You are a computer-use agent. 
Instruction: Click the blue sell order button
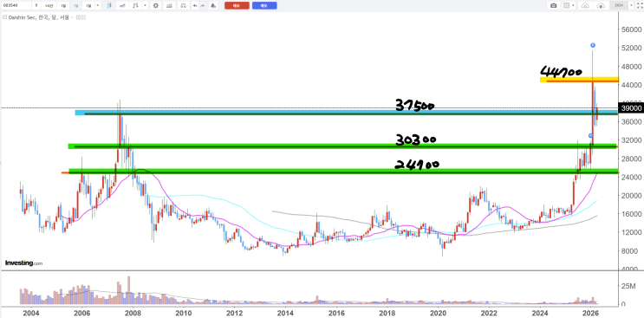(264, 5)
